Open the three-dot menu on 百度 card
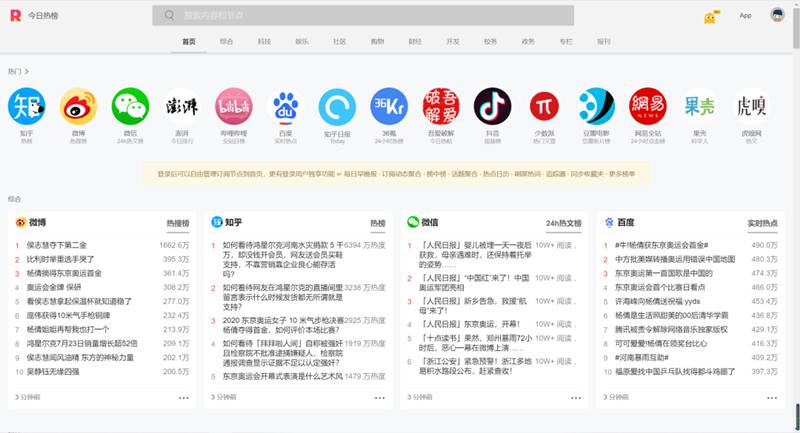 pyautogui.click(x=771, y=397)
